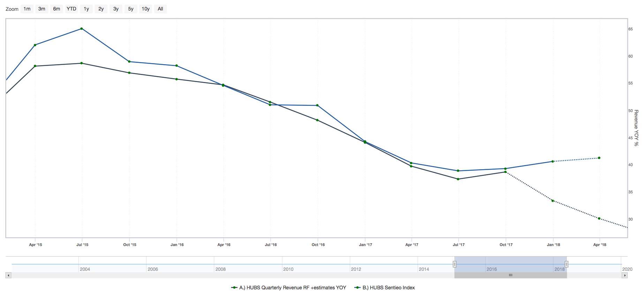Choose the YTD zoom option
Screen dimensions: 644x297
(71, 9)
